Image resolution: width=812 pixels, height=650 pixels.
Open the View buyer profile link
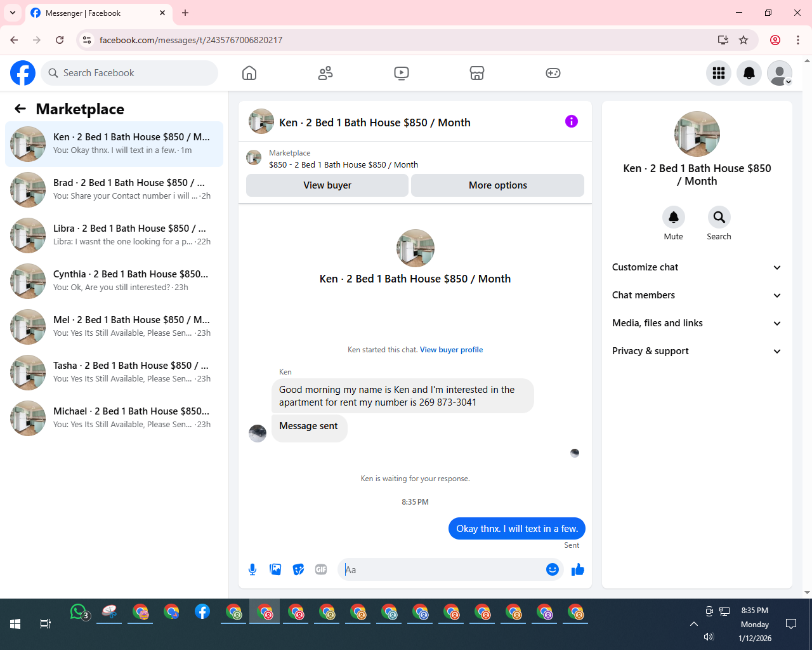click(451, 350)
